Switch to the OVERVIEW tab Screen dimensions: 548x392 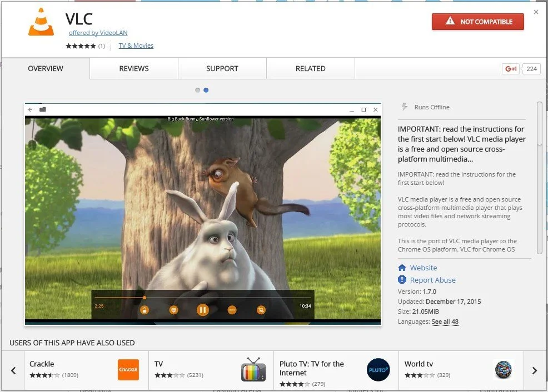click(46, 68)
